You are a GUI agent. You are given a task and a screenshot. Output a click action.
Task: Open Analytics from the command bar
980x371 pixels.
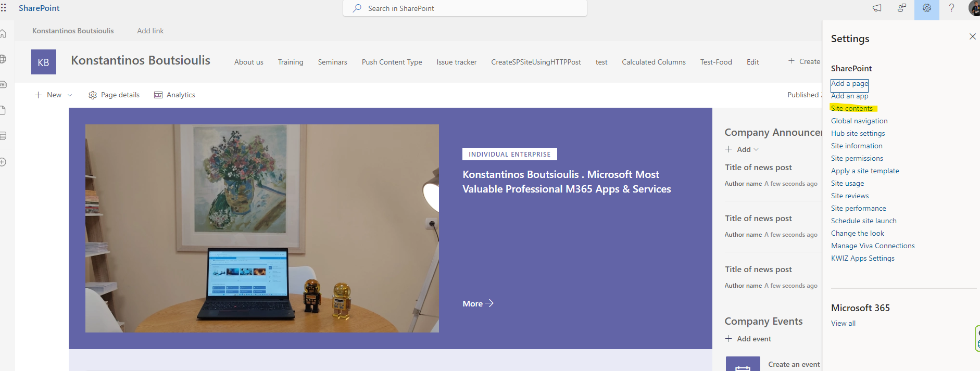tap(174, 95)
